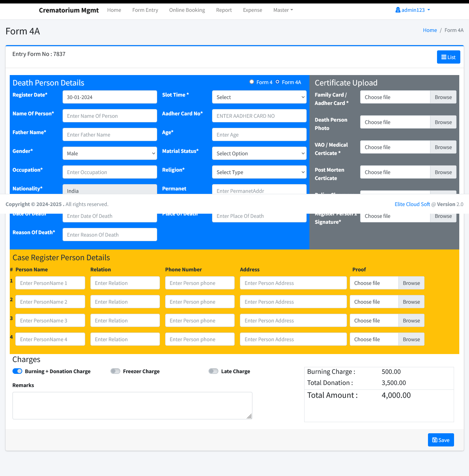Toggle the Burning + Donation Charge switch
Viewport: 469px width, 476px height.
pyautogui.click(x=17, y=371)
